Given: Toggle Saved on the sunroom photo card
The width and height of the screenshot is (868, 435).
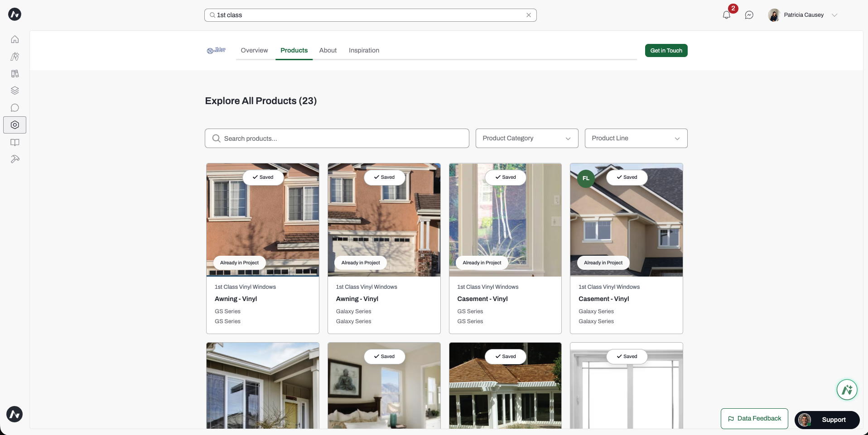Looking at the screenshot, I should pos(506,357).
